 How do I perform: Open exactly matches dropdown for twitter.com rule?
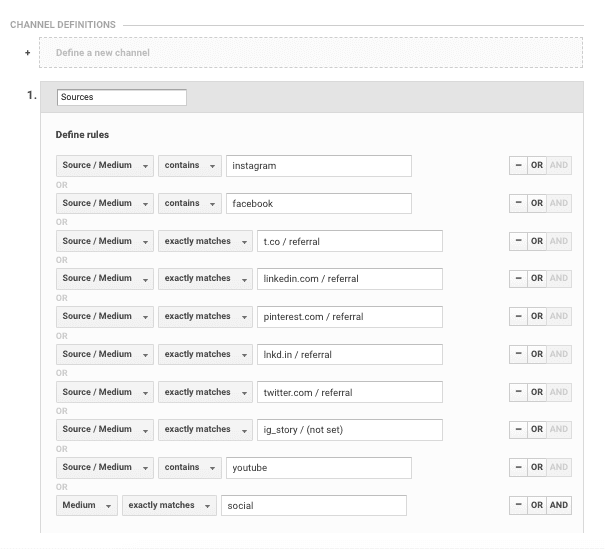(205, 392)
